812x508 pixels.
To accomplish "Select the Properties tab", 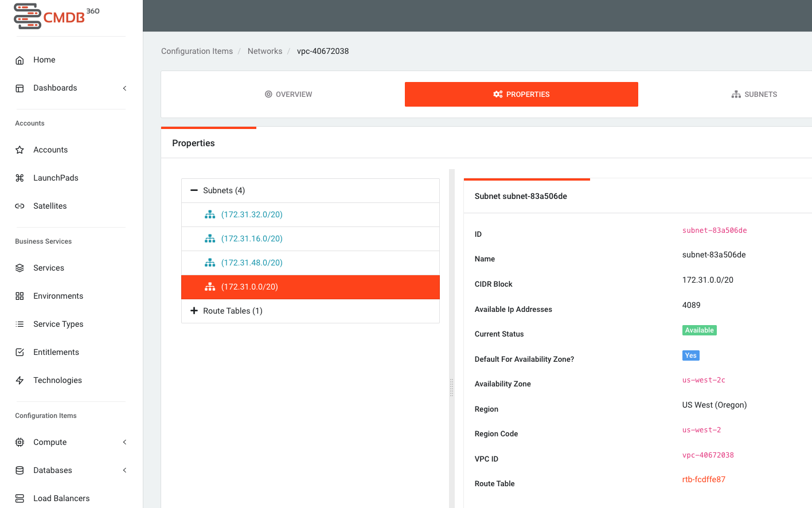I will click(x=521, y=95).
